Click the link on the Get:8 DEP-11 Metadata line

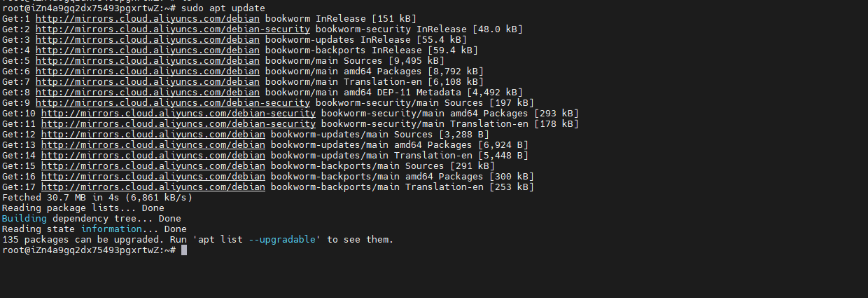147,92
